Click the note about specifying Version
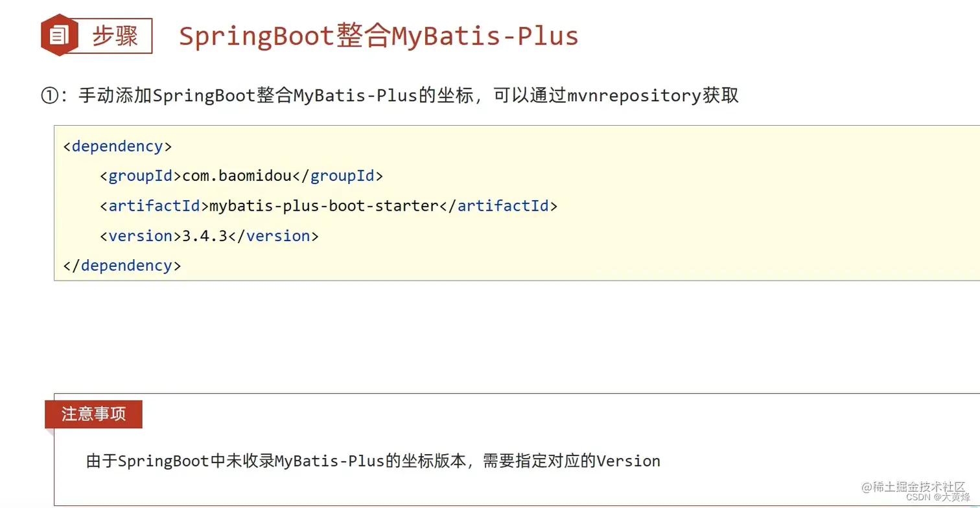The width and height of the screenshot is (980, 508). pyautogui.click(x=373, y=461)
